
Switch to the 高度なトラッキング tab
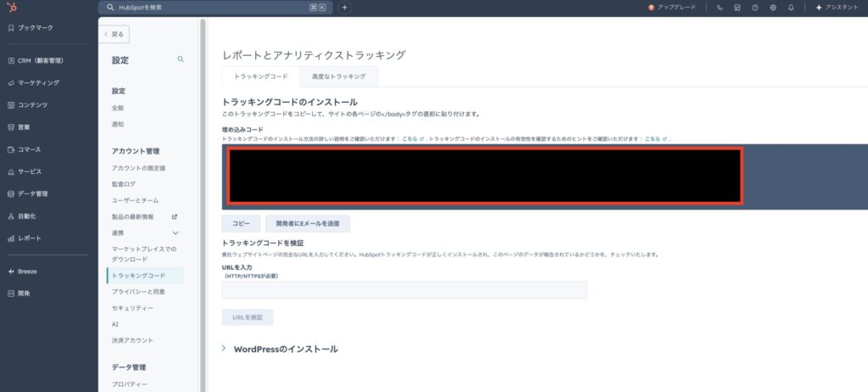tap(339, 76)
